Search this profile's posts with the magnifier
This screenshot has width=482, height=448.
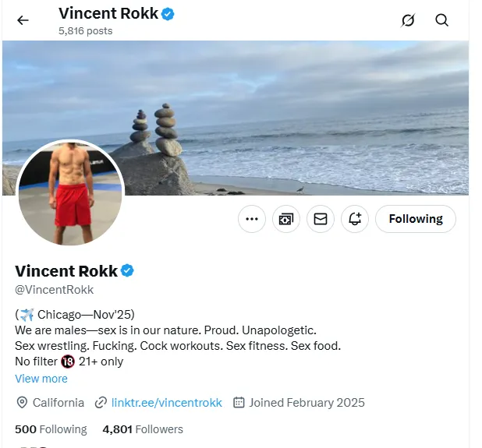click(x=442, y=20)
